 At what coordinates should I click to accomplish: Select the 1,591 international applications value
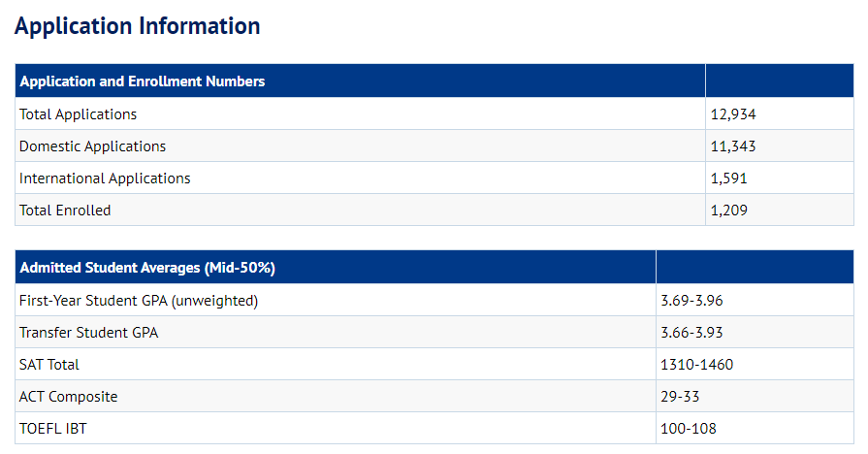(x=729, y=178)
